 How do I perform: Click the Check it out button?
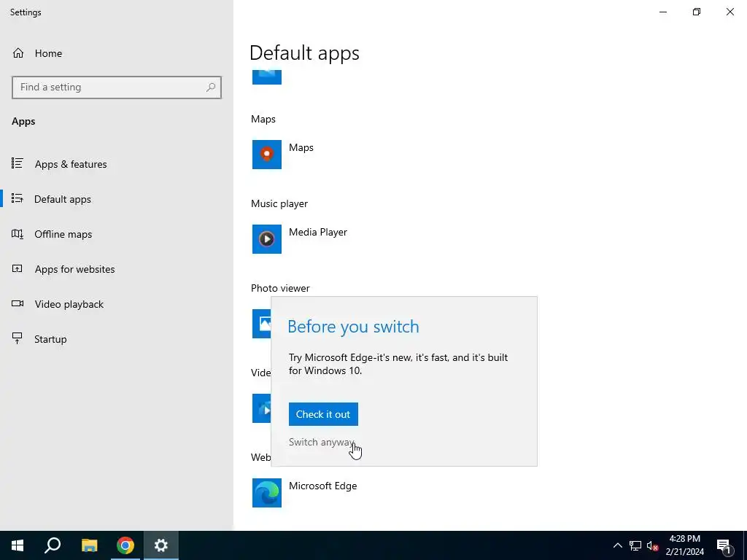tap(323, 414)
